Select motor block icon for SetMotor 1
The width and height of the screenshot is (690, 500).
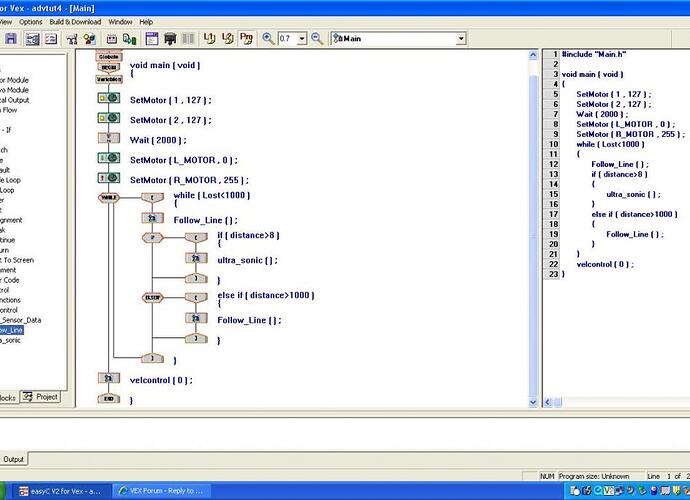[x=109, y=98]
